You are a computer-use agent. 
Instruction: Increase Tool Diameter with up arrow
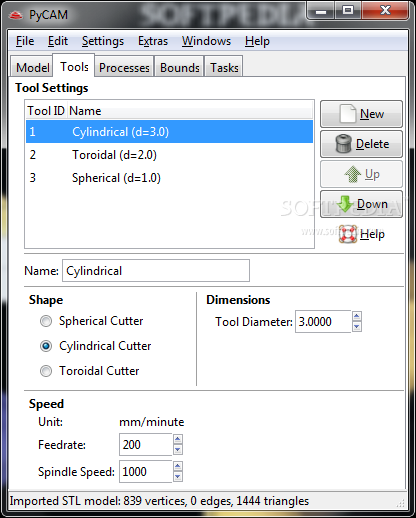pos(357,316)
